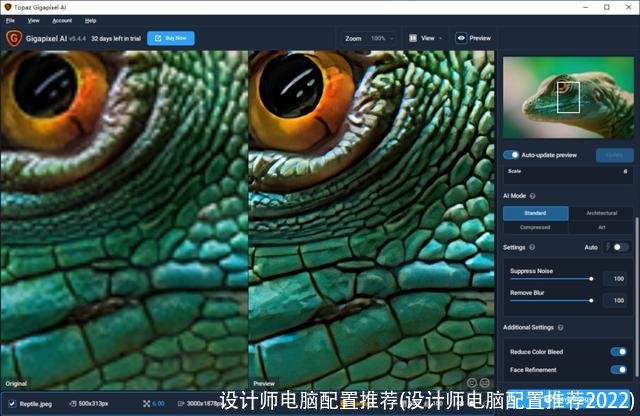Select the Architectural AI mode
This screenshot has width=640, height=416.
point(600,213)
